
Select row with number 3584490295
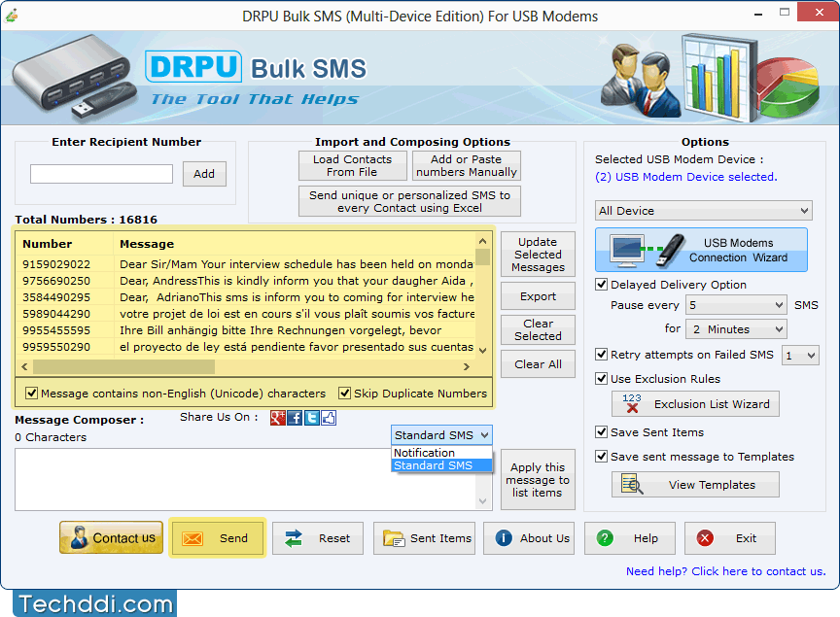click(246, 297)
